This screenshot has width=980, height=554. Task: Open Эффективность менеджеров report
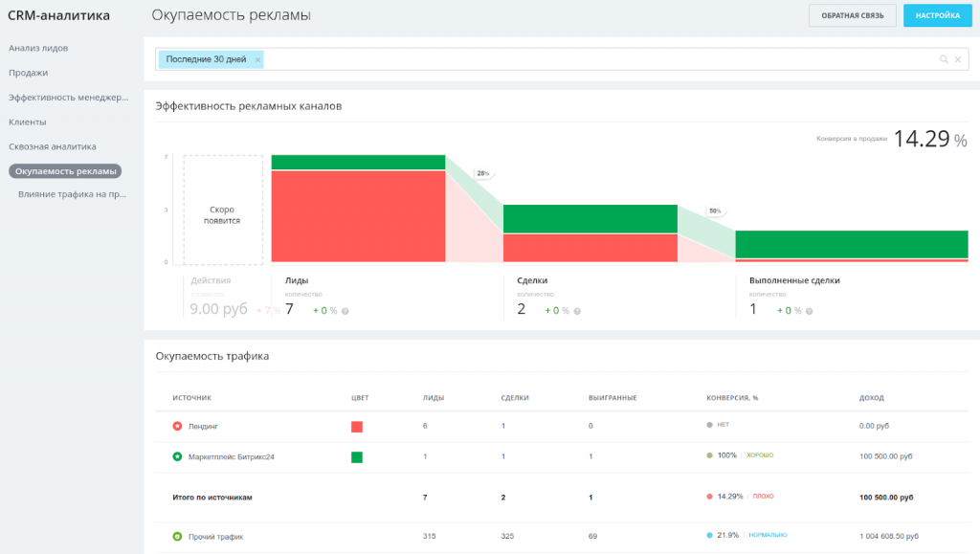(x=68, y=98)
